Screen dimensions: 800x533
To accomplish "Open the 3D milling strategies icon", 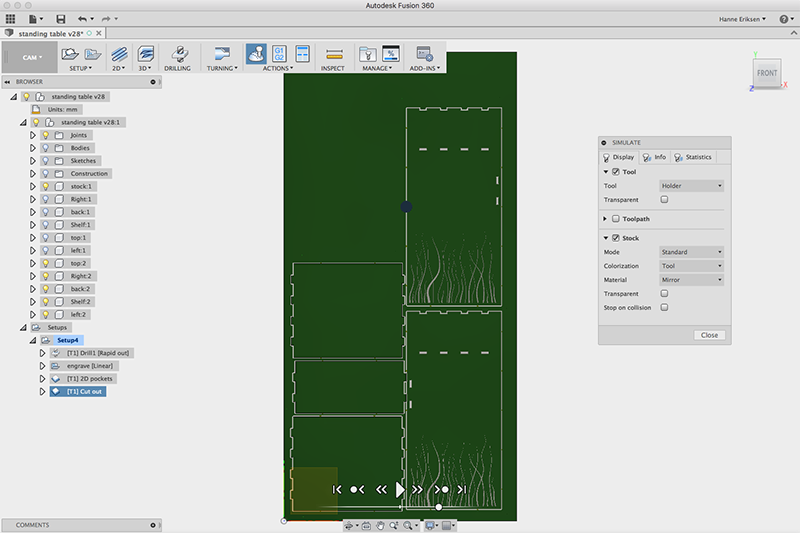I will coord(145,54).
